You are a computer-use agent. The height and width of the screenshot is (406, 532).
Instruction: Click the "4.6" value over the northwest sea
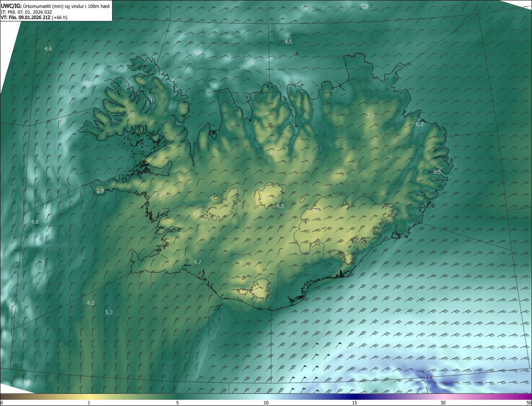click(48, 49)
